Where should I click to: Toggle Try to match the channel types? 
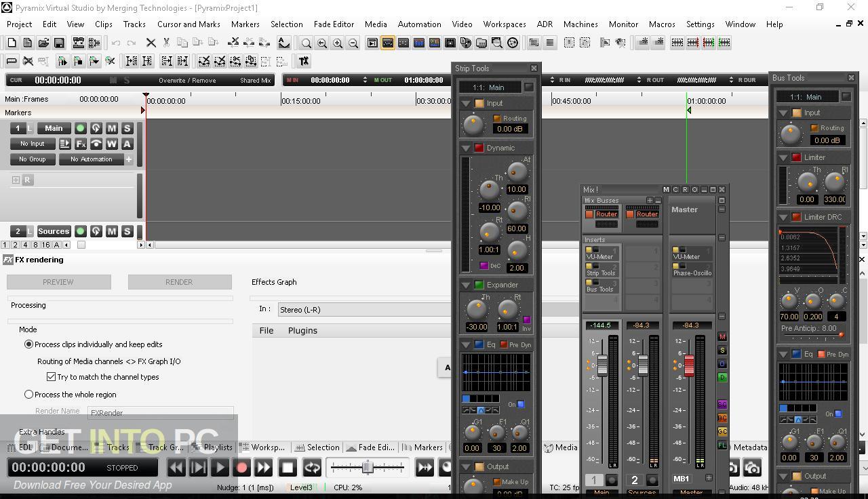(51, 377)
